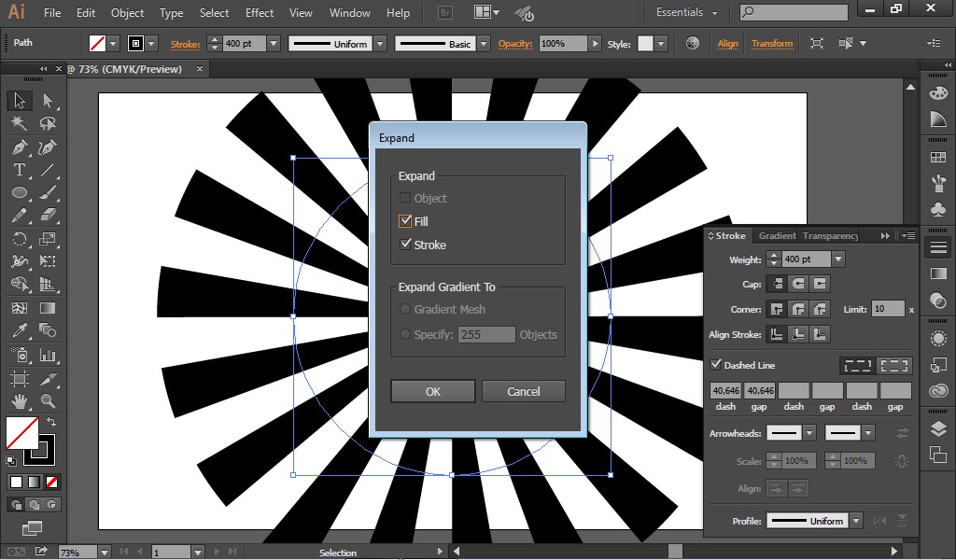Select the Type tool
The width and height of the screenshot is (956, 560).
click(20, 169)
